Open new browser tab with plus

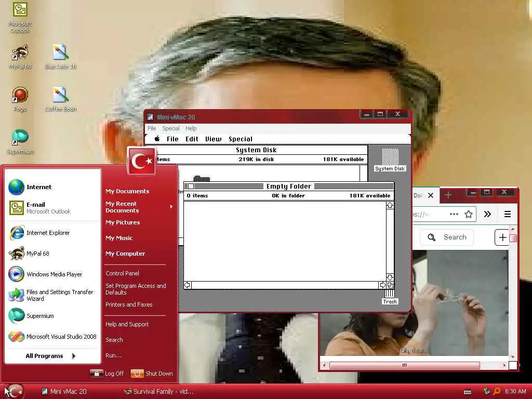448,195
